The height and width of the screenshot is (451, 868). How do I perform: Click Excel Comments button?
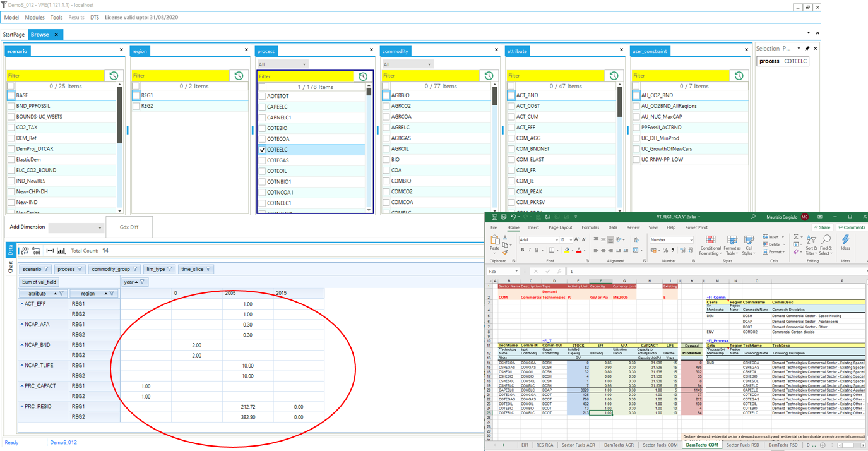coord(852,227)
